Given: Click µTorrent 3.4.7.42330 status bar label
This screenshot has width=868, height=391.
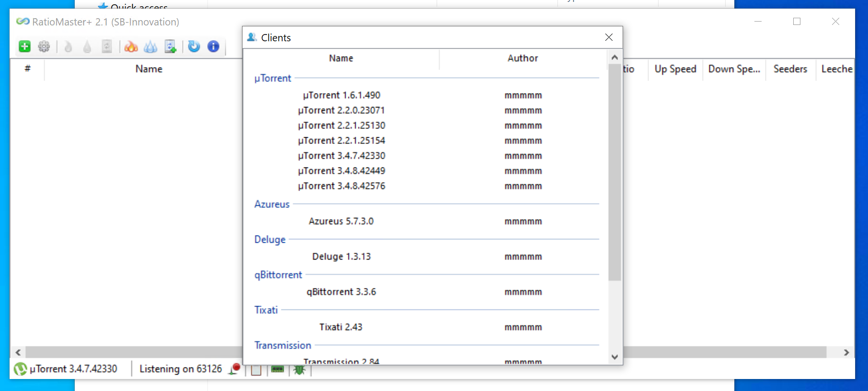Looking at the screenshot, I should (73, 369).
